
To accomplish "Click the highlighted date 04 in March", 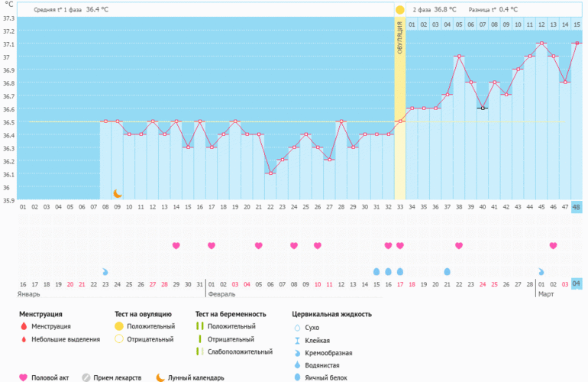I will click(577, 283).
